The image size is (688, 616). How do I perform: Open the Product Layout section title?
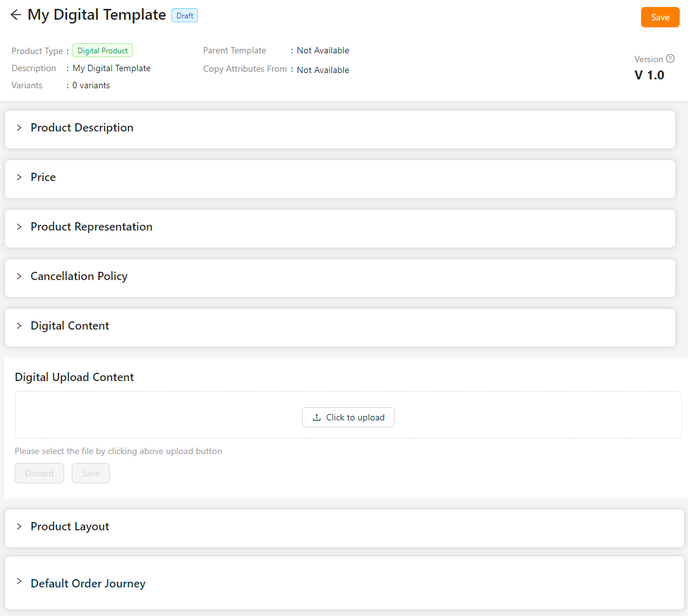tap(70, 526)
